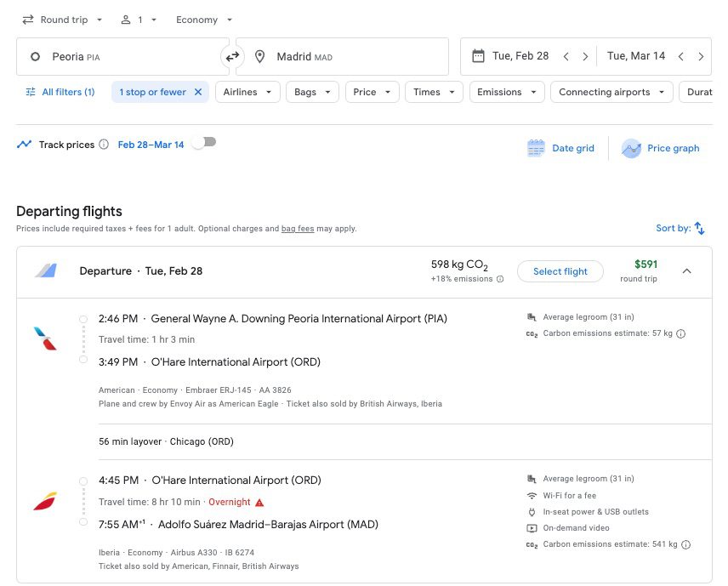The width and height of the screenshot is (728, 586).
Task: Open the Airlines filter
Action: click(x=247, y=92)
